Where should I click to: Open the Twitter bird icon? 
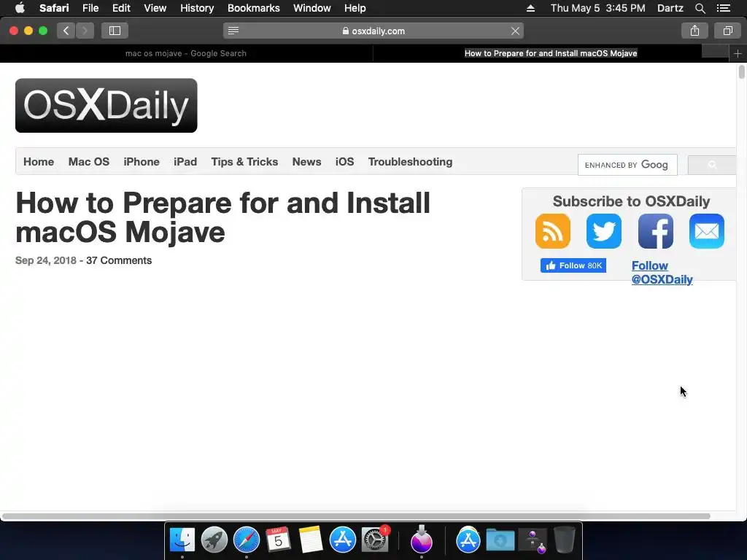pos(603,231)
